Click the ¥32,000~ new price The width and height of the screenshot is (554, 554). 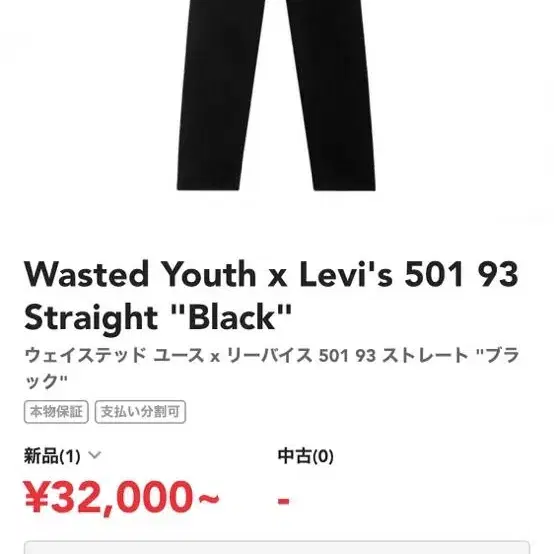pyautogui.click(x=122, y=497)
